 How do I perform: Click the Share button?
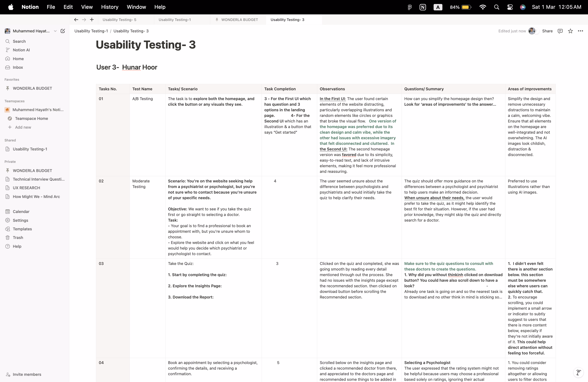pyautogui.click(x=547, y=31)
